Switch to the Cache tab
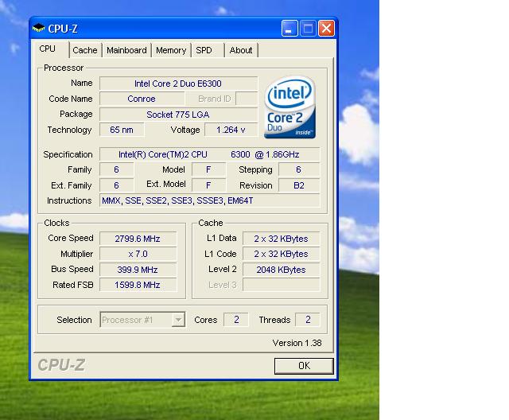Viewport: 509px width, 420px height. pyautogui.click(x=85, y=50)
